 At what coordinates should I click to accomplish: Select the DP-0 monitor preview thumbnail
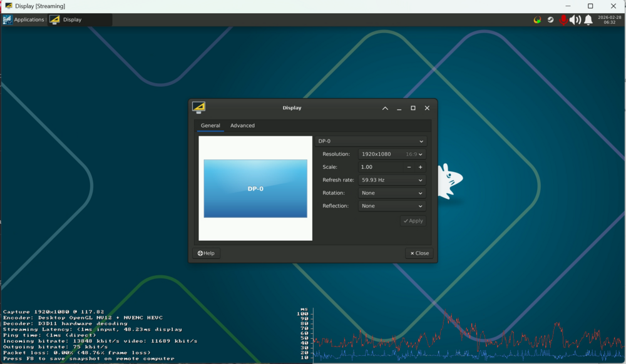point(255,189)
